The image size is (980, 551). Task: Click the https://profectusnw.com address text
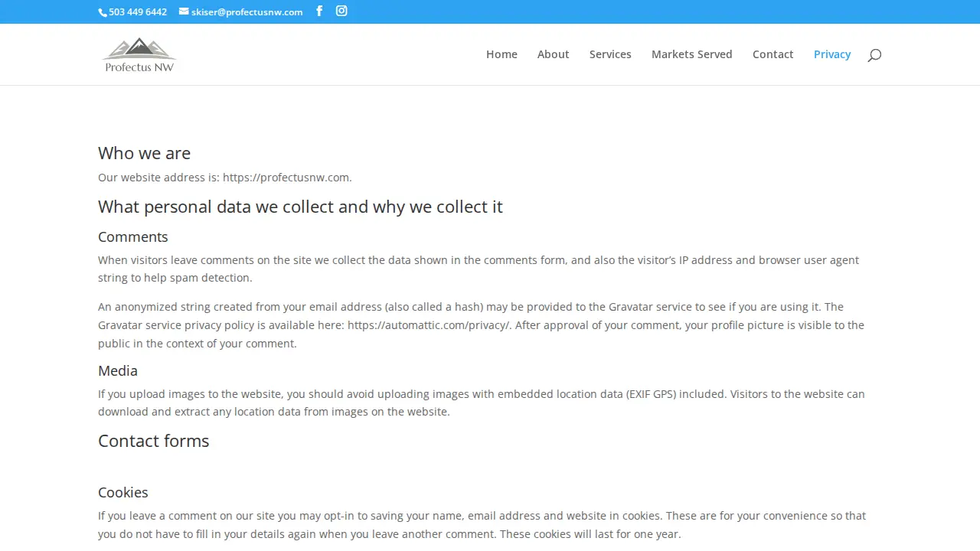tap(286, 178)
